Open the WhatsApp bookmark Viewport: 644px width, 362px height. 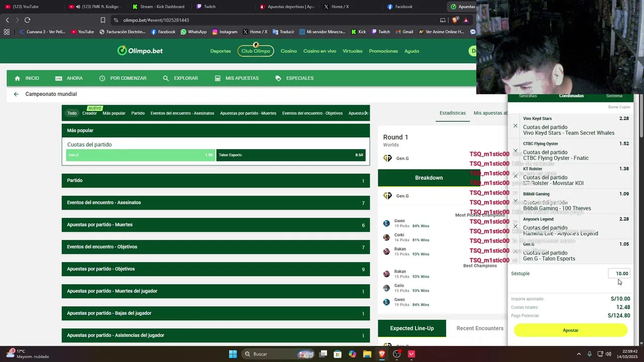193,32
